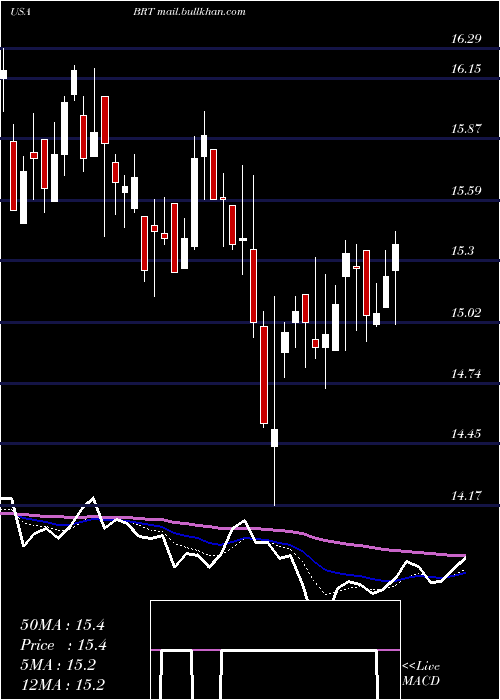Screen dimensions: 500x700
Task: Click the 15.02 price level label
Action: (466, 312)
